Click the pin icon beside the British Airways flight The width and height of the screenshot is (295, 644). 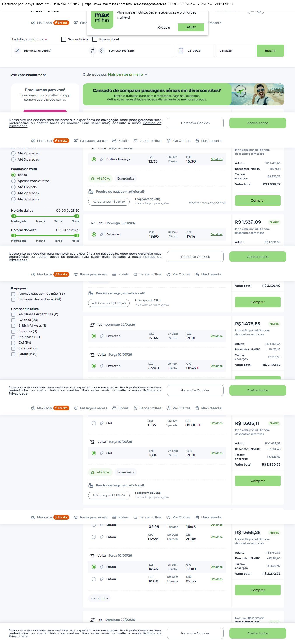pos(102,159)
